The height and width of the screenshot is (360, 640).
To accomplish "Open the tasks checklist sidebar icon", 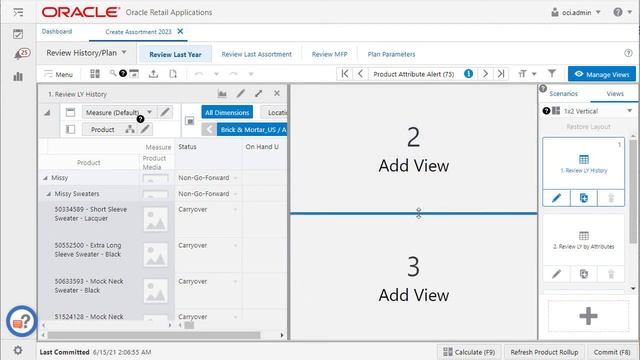I will coord(18,34).
